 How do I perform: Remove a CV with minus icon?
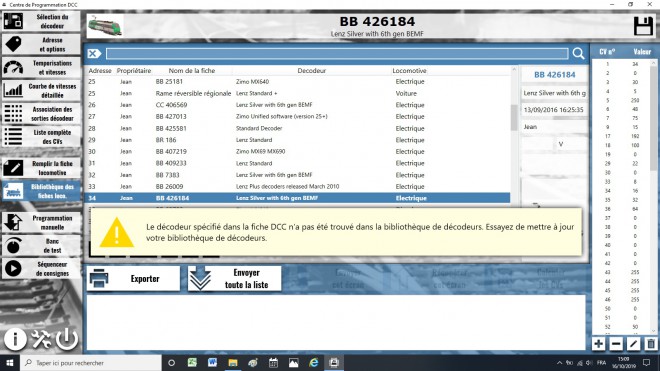point(616,344)
